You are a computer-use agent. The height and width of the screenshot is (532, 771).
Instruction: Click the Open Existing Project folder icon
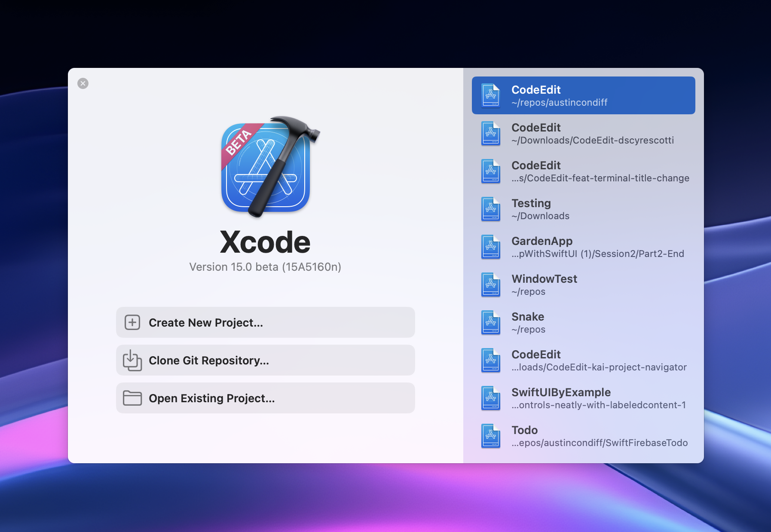(x=132, y=398)
